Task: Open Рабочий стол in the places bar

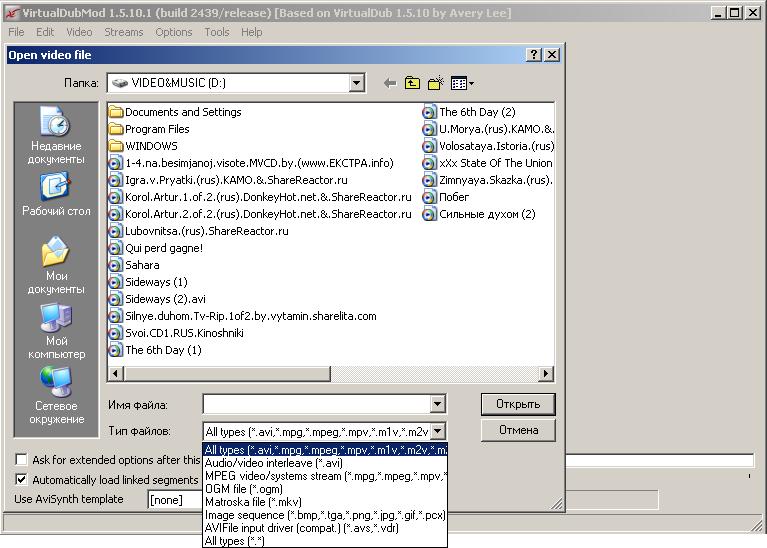Action: click(56, 194)
